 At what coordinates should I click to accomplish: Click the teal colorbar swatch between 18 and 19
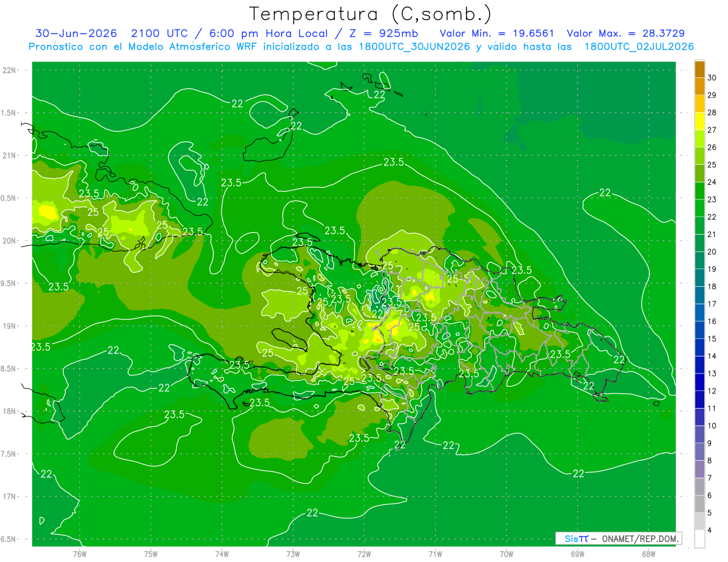(699, 278)
